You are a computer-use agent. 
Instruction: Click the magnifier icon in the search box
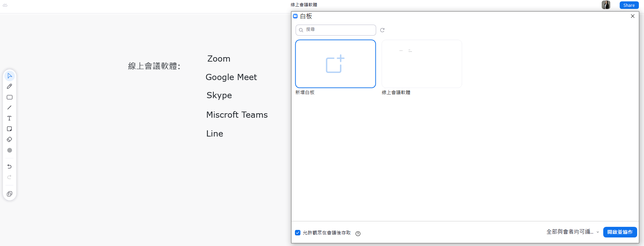[x=301, y=30]
